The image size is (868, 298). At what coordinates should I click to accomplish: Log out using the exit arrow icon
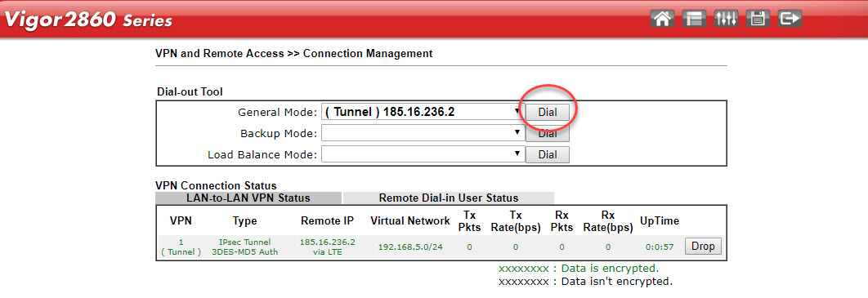(x=790, y=18)
